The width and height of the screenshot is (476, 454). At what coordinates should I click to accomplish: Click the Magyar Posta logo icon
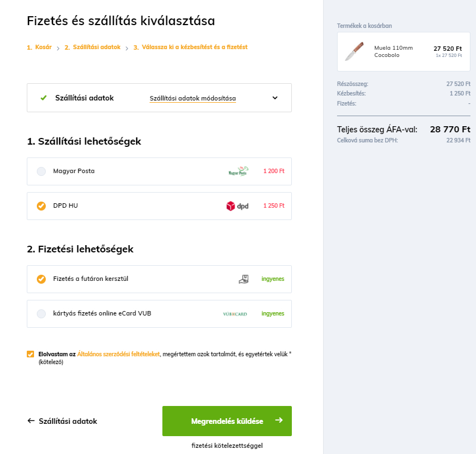[238, 171]
